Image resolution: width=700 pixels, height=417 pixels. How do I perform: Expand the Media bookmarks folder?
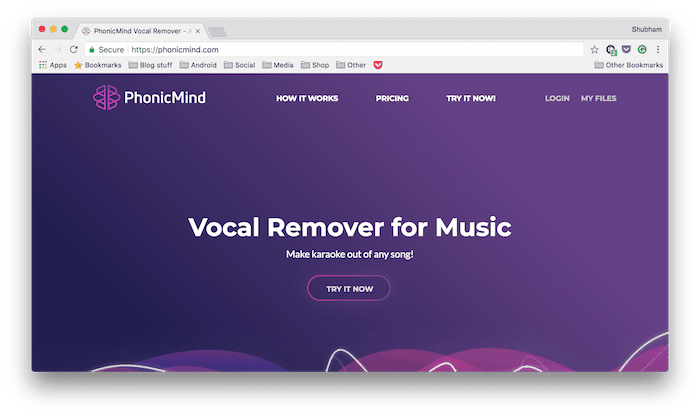tap(278, 65)
